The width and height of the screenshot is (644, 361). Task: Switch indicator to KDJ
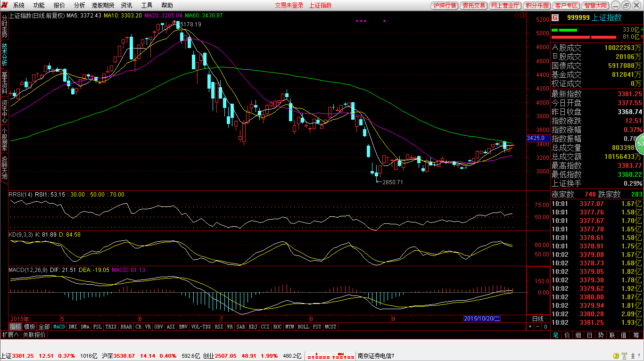click(x=253, y=327)
